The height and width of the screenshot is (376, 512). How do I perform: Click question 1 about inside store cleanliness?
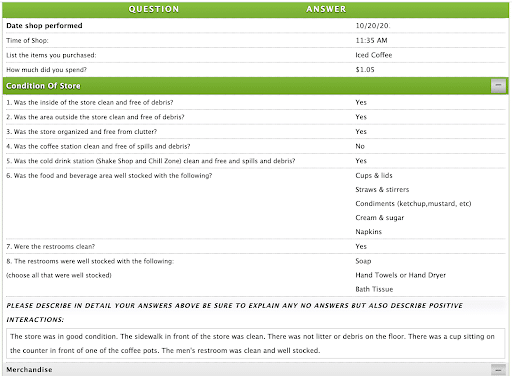(90, 102)
